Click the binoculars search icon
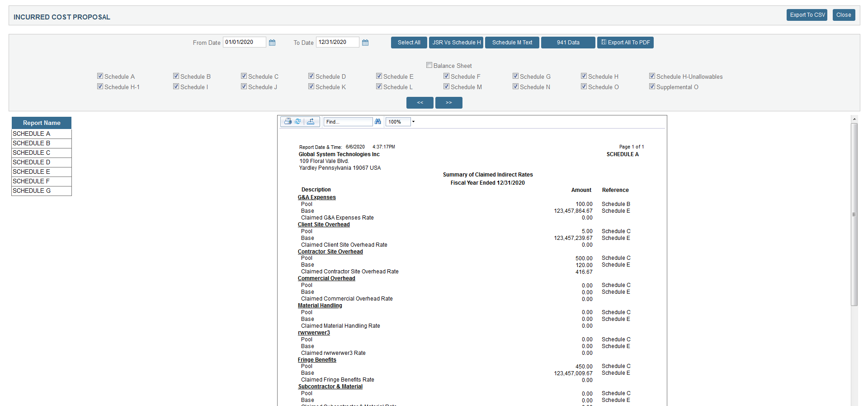This screenshot has width=868, height=406. point(378,122)
